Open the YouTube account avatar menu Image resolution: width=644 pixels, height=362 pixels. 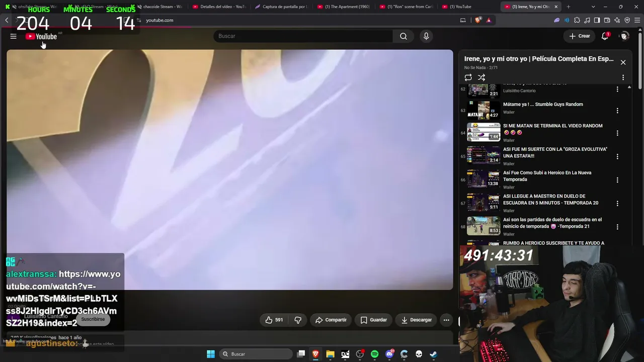pos(624,36)
